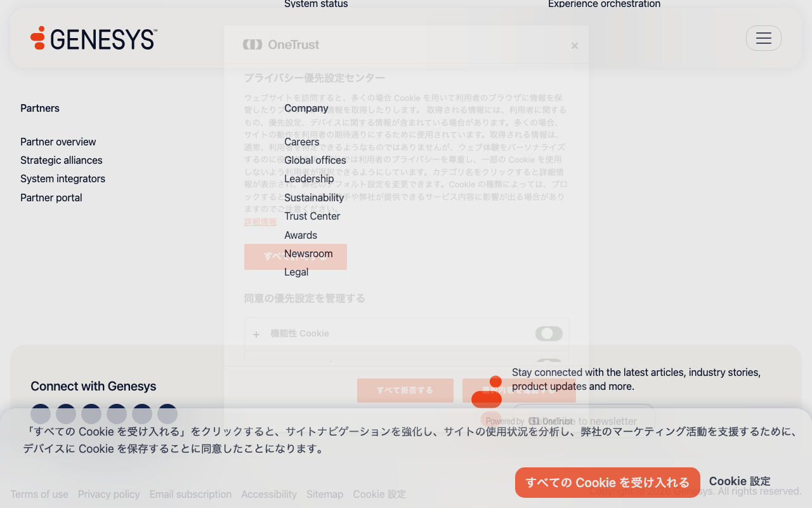Open Email subscription footer link

tap(190, 494)
